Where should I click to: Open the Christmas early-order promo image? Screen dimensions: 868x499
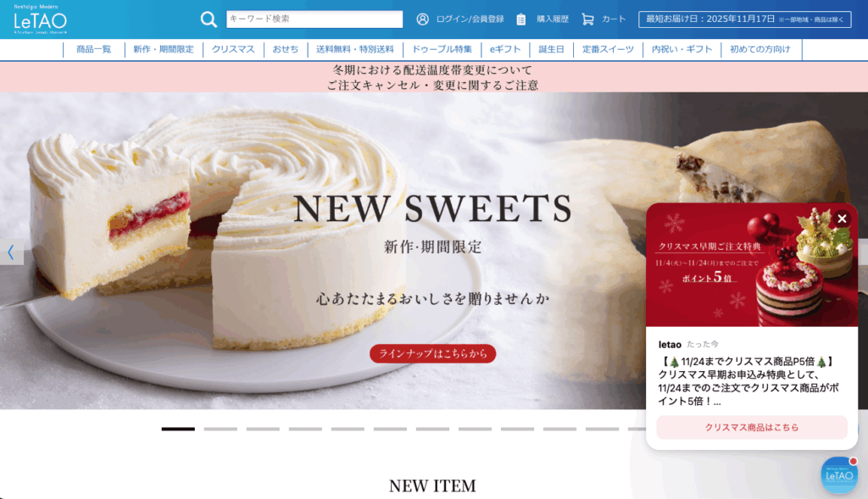[x=752, y=265]
